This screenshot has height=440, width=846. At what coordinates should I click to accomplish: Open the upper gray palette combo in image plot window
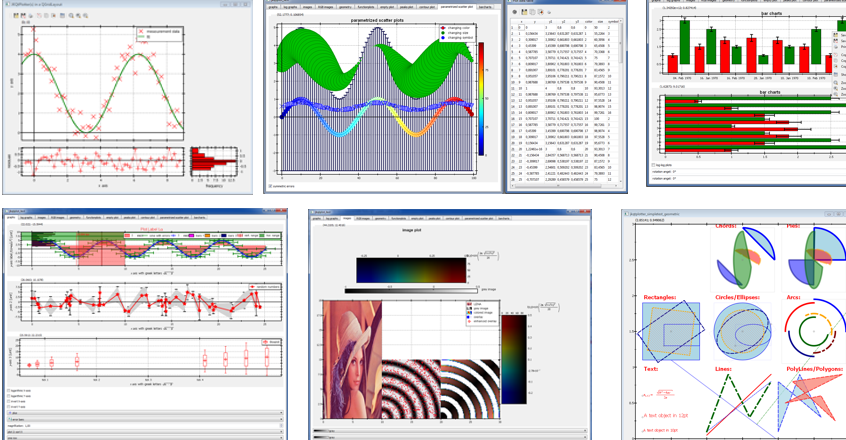pyautogui.click(x=450, y=431)
